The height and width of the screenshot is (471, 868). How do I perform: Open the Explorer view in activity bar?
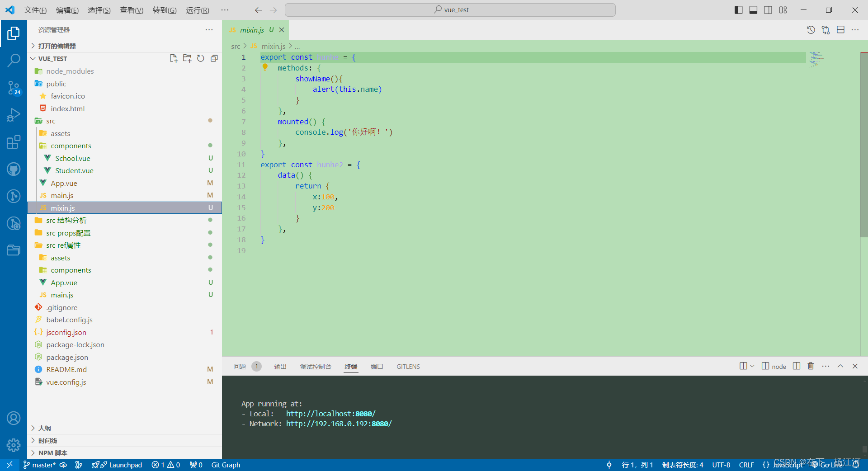click(x=14, y=33)
